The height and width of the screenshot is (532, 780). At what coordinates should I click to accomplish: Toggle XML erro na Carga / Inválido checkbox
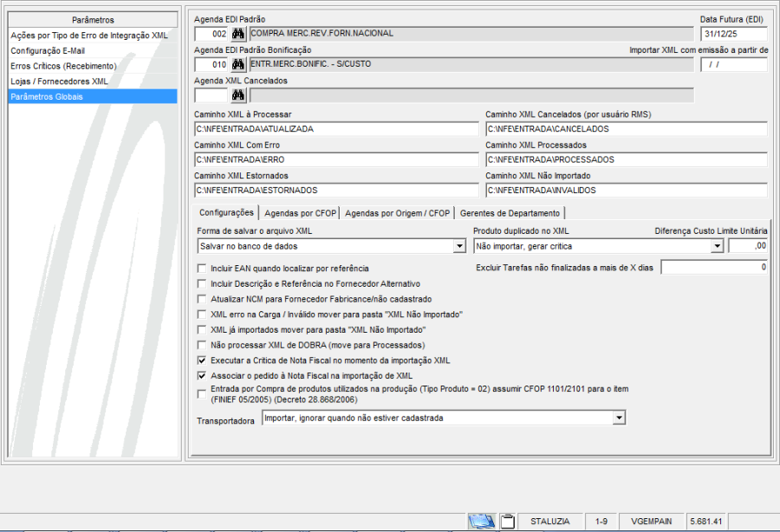201,315
